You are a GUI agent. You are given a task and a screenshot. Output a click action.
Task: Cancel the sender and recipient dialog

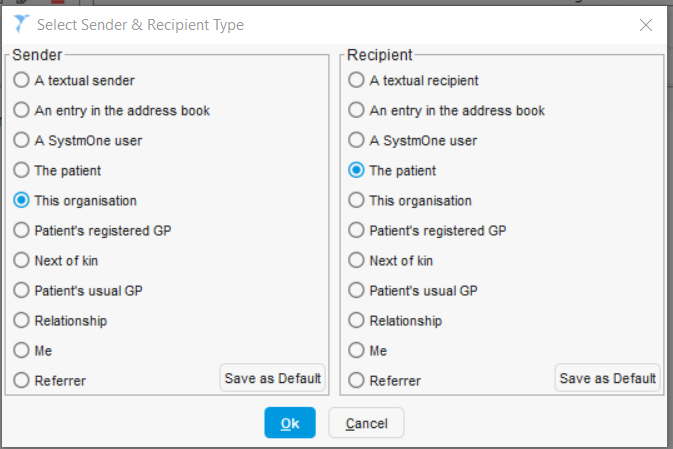coord(366,423)
